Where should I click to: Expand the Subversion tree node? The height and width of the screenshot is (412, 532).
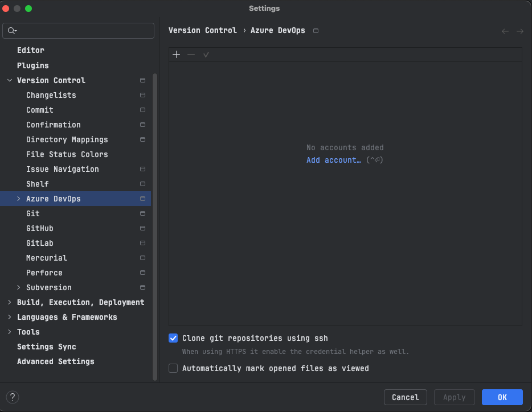click(x=19, y=287)
